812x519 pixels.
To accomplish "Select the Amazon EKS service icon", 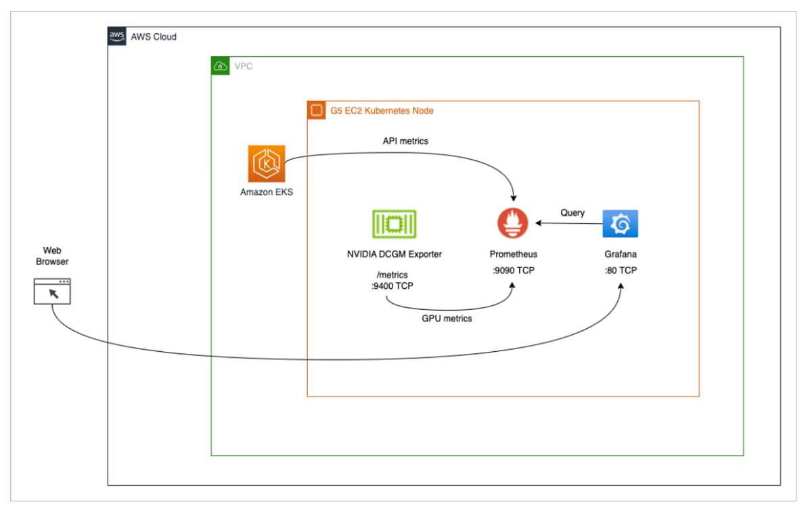I will pos(266,162).
